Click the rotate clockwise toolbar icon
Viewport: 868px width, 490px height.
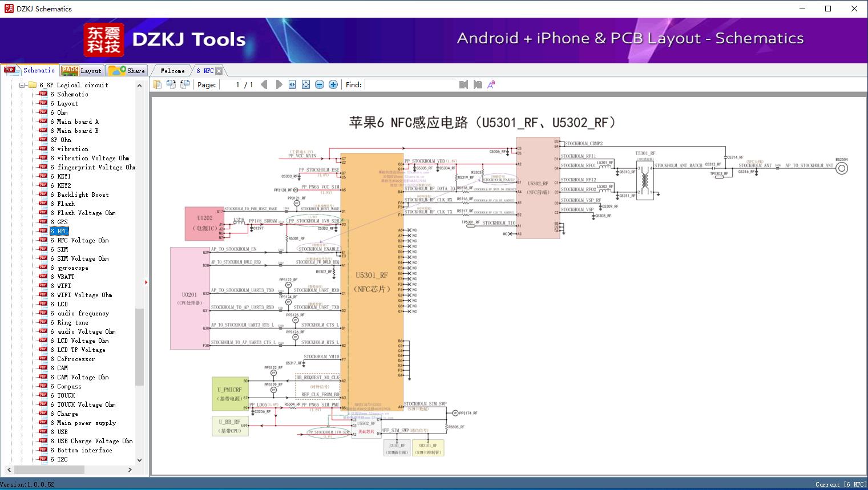coord(185,84)
